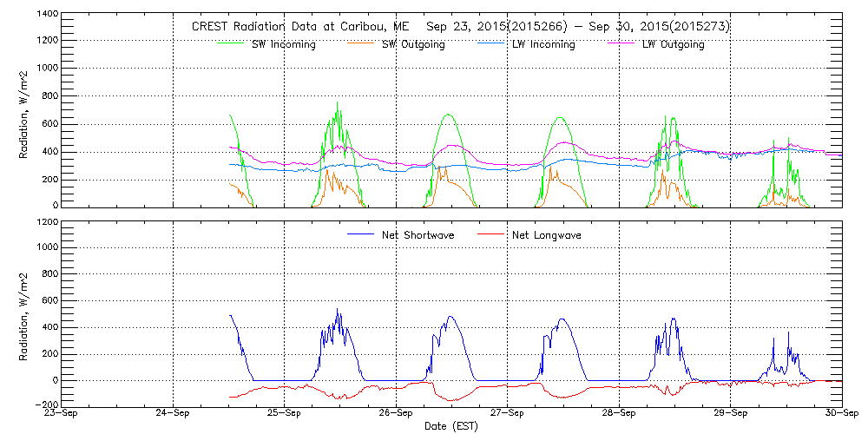The width and height of the screenshot is (868, 434).
Task: Click the 27-Sep date tick label
Action: [507, 413]
